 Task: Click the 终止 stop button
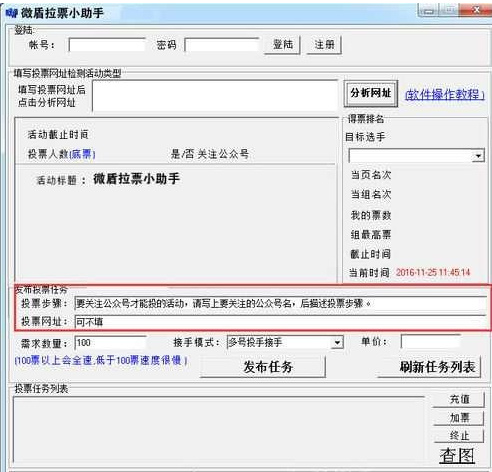tap(459, 435)
